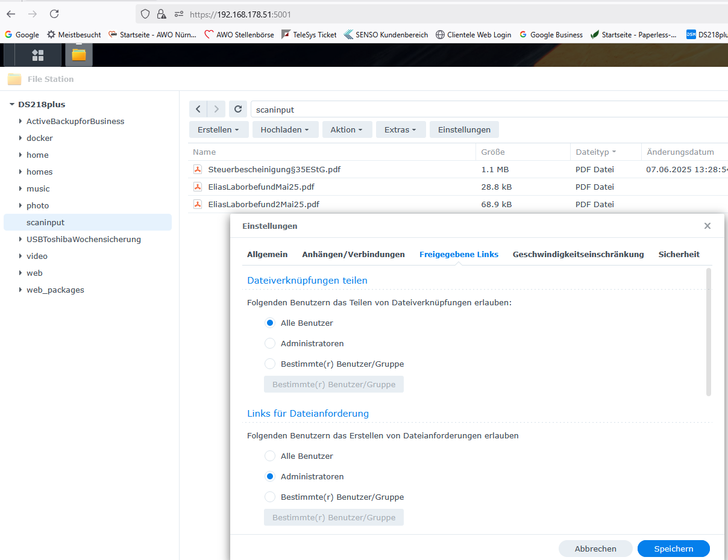Viewport: 728px width, 560px height.
Task: Click the Abbrechen button
Action: click(595, 549)
